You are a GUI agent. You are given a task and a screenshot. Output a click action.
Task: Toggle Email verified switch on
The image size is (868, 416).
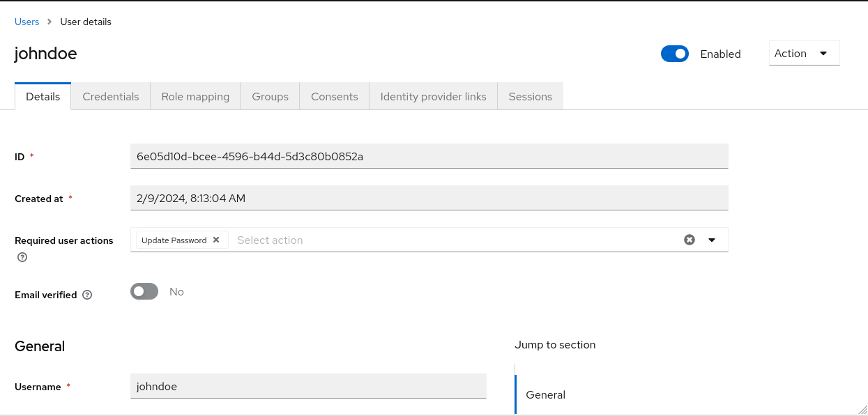[x=144, y=291]
